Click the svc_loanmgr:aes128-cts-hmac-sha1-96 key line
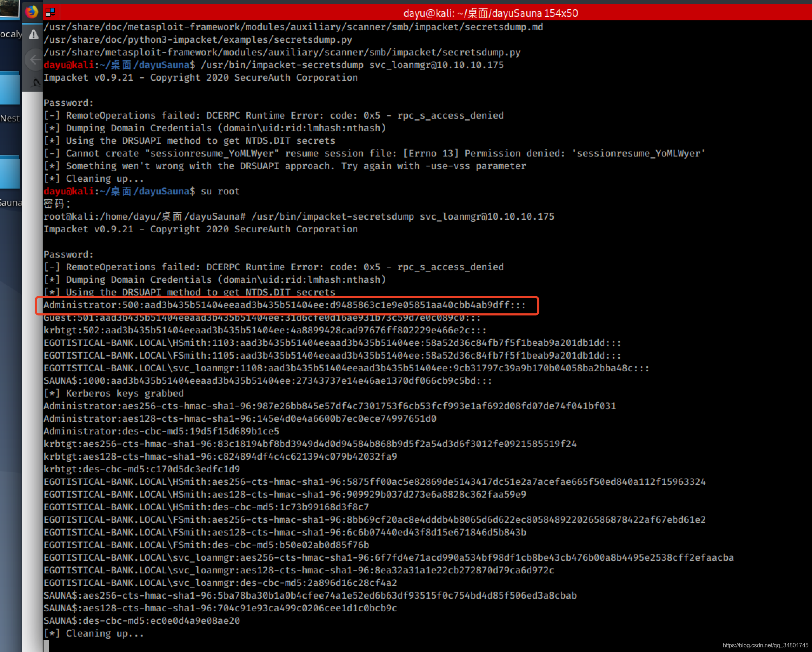 pyautogui.click(x=299, y=570)
